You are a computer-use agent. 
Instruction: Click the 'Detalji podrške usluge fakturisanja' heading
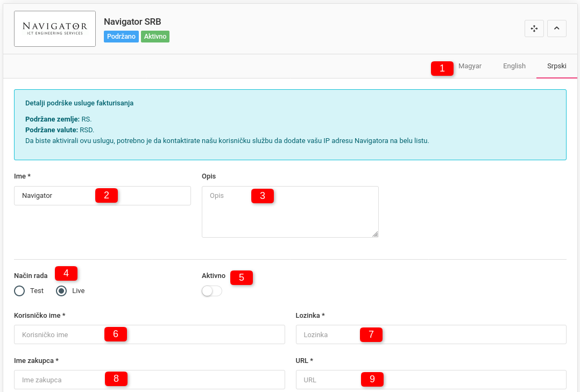[x=80, y=103]
